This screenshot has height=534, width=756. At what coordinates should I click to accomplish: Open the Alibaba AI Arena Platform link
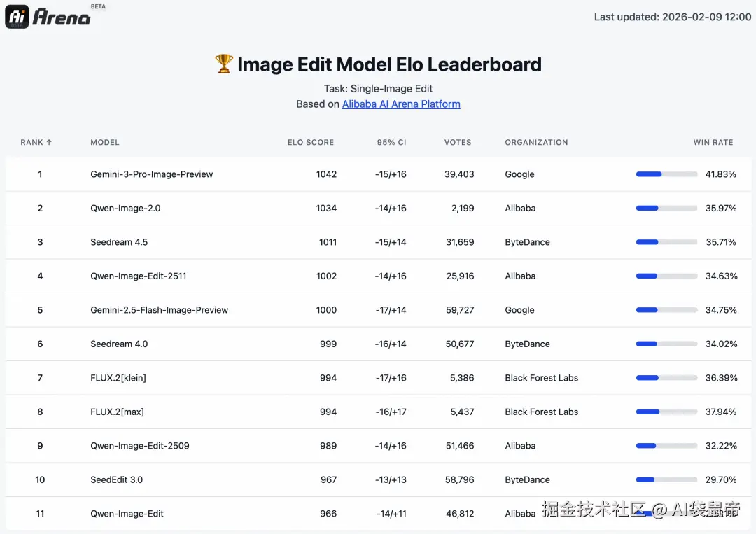[401, 104]
